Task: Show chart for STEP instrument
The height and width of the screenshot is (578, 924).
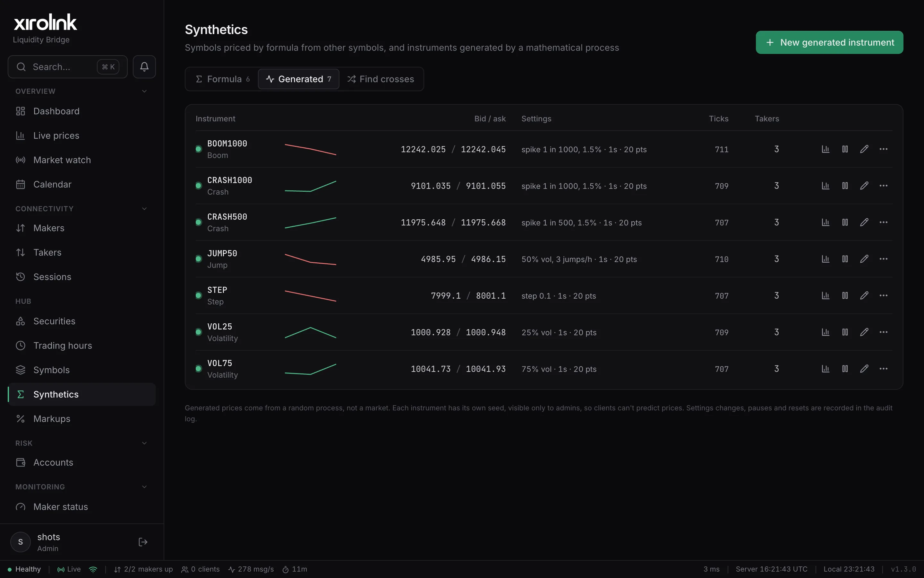Action: (826, 295)
